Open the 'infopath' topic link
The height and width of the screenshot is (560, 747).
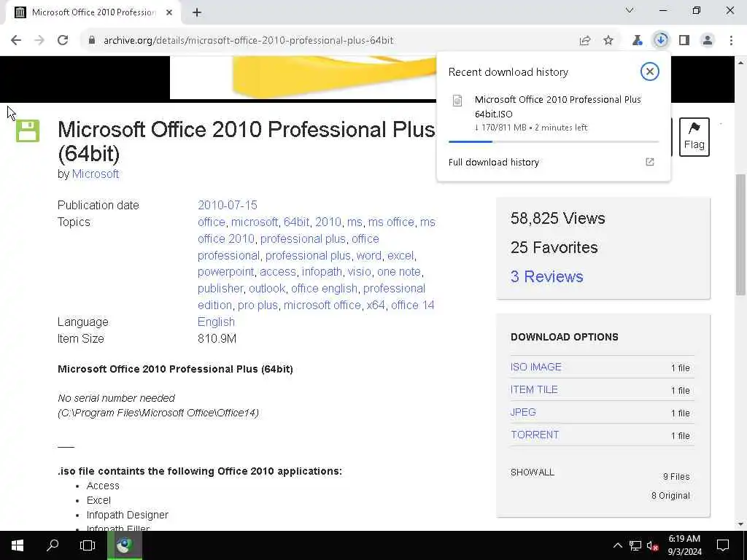pos(322,272)
